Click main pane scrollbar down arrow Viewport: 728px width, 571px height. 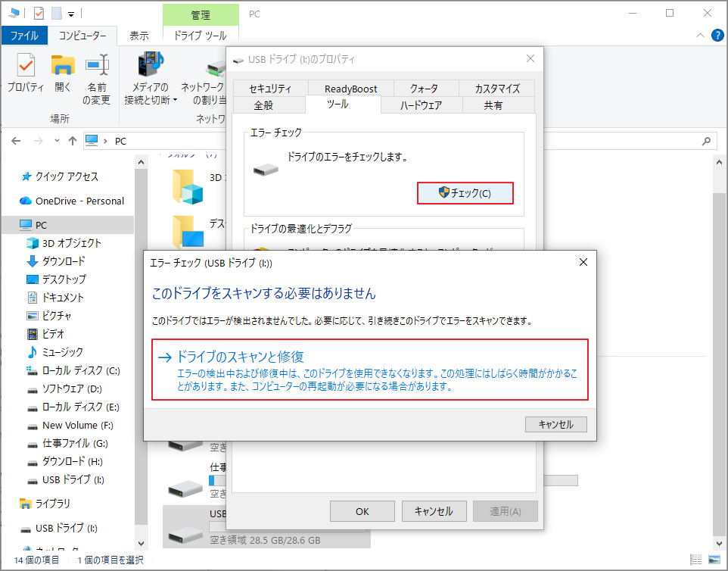tap(719, 543)
